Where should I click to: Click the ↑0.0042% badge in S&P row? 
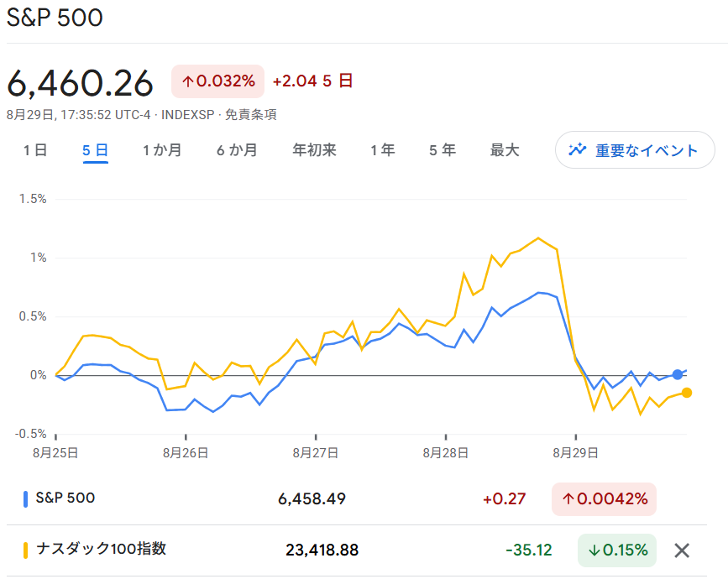[604, 499]
